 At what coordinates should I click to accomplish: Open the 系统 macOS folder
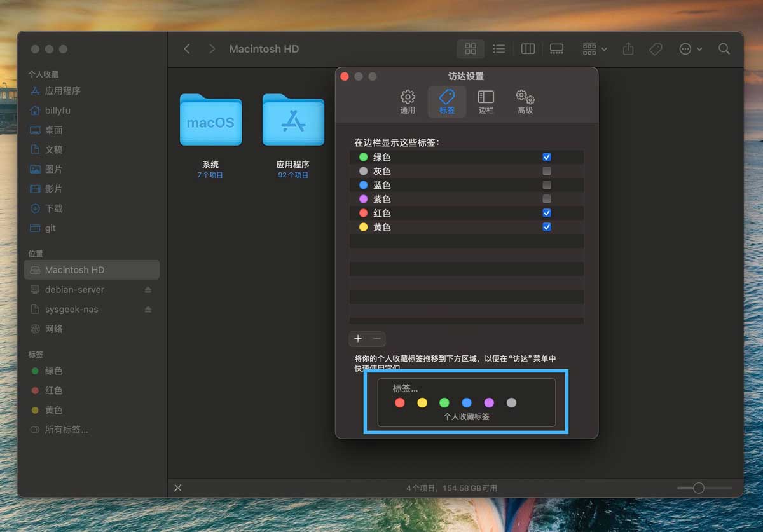pyautogui.click(x=210, y=120)
